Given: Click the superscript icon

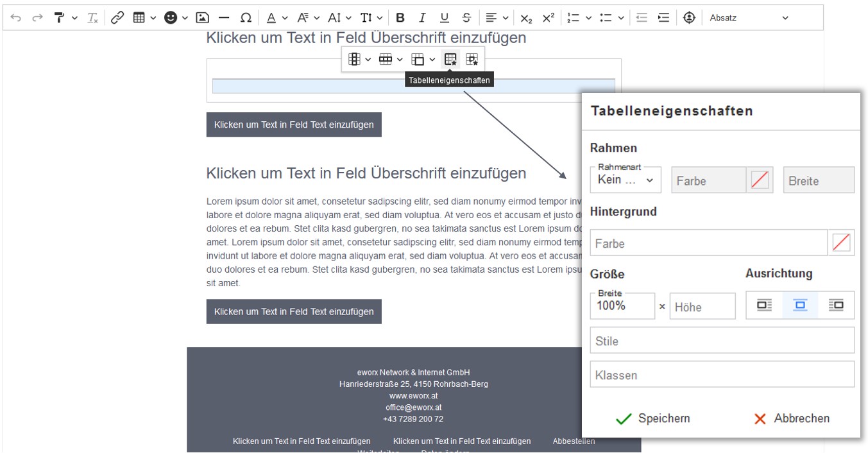Looking at the screenshot, I should [549, 18].
